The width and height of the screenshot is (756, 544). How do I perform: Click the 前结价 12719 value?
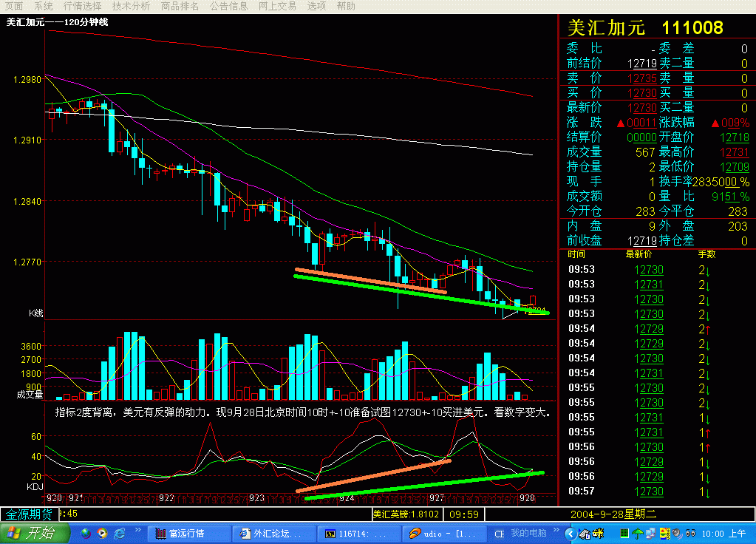[x=642, y=64]
